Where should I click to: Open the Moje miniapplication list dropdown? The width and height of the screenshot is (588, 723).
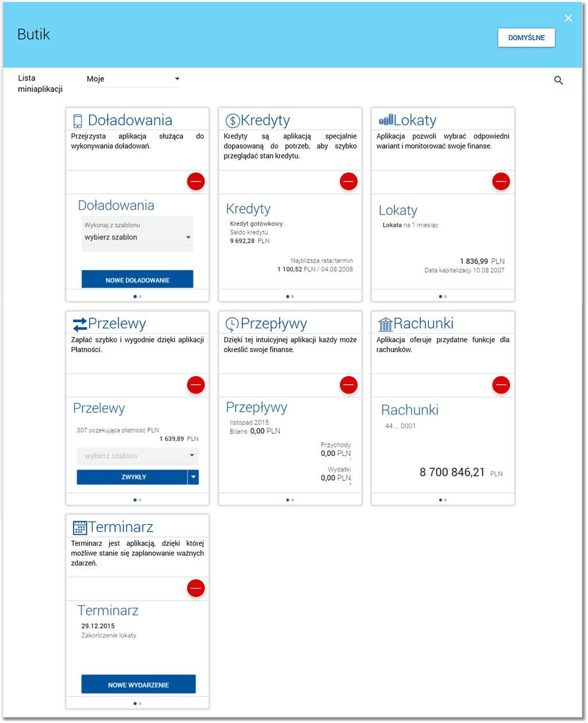click(x=133, y=79)
